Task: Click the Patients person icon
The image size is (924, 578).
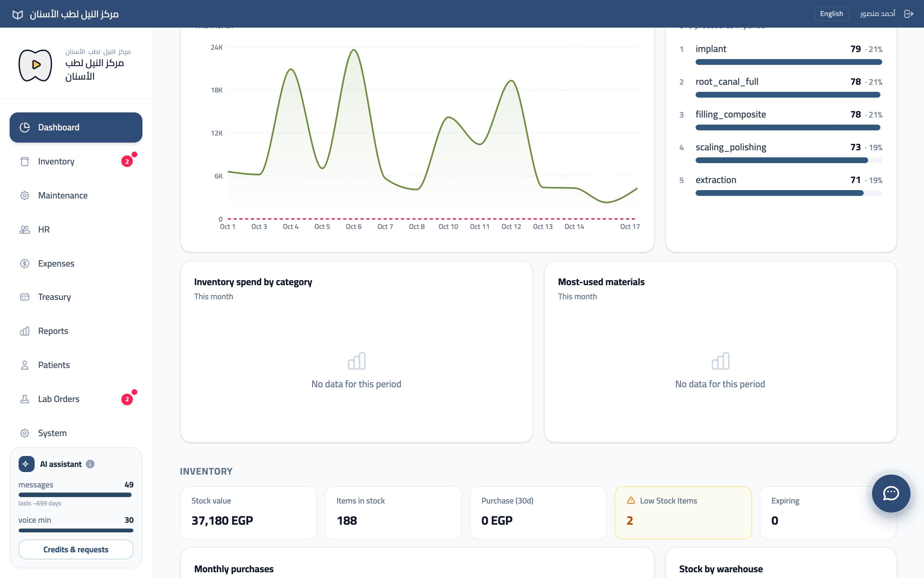Action: click(x=24, y=365)
